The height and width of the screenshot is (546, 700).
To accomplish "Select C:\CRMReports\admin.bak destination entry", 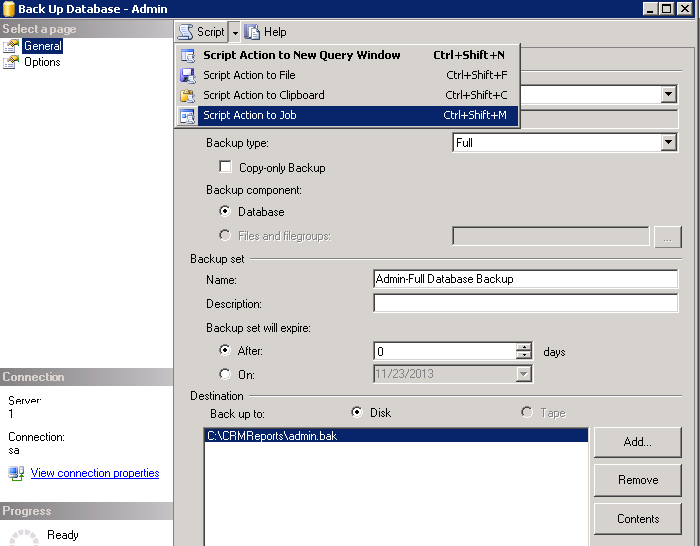I will click(396, 436).
